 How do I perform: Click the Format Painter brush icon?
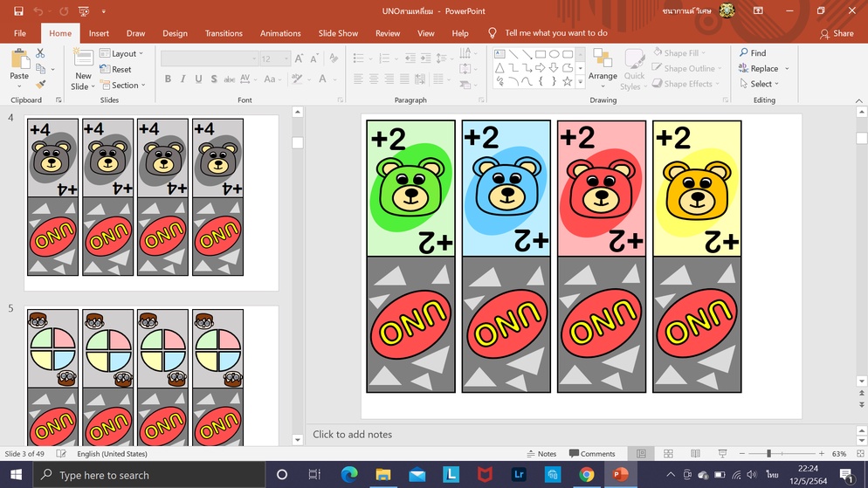click(x=40, y=84)
